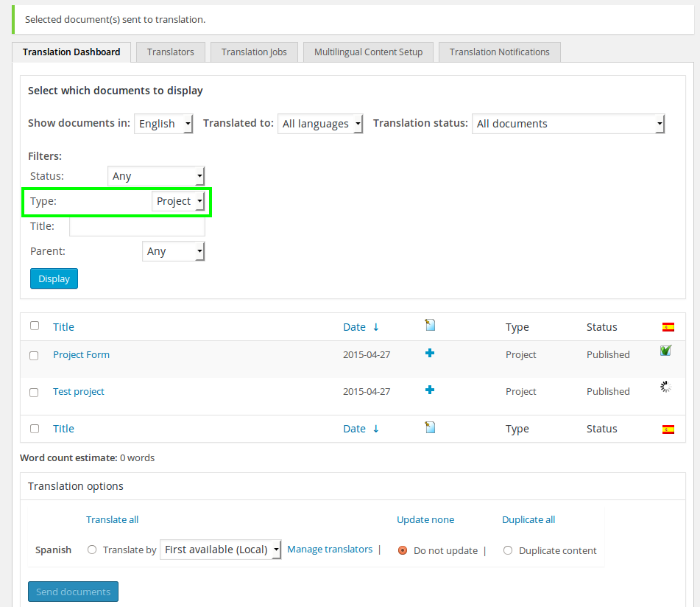
Task: Tick the Test project checkbox
Action: (x=34, y=393)
